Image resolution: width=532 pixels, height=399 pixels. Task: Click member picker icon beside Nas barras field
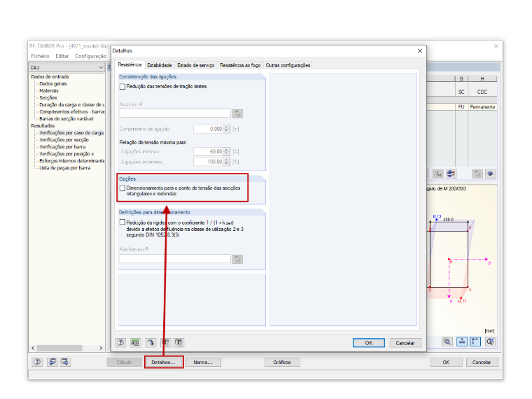tap(237, 259)
